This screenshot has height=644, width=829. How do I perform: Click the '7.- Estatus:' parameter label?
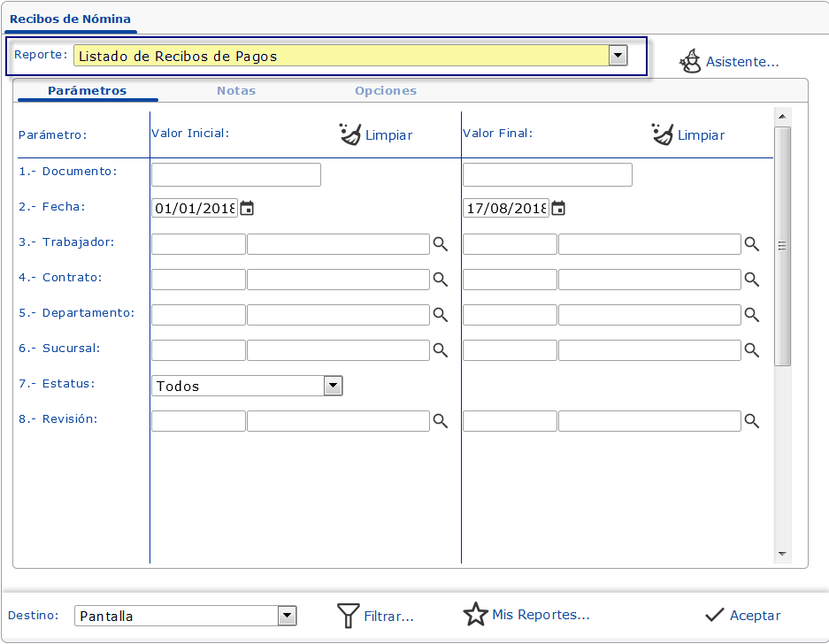pyautogui.click(x=57, y=384)
